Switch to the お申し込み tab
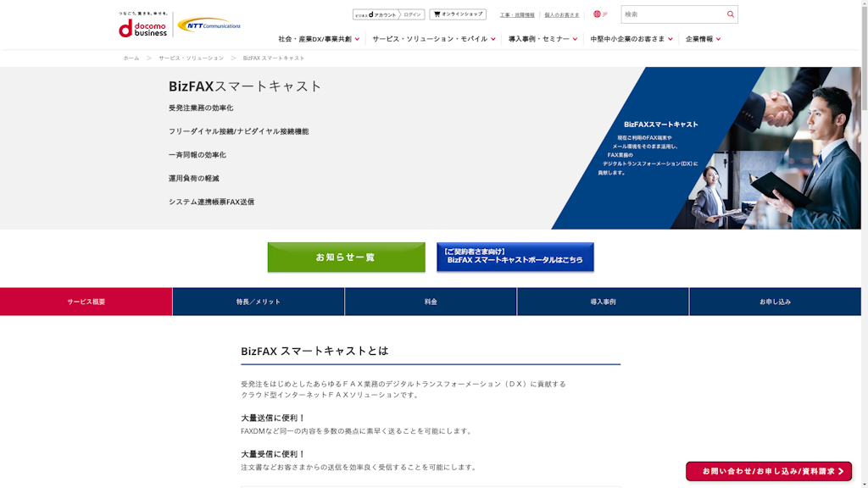This screenshot has height=488, width=868. tap(775, 302)
